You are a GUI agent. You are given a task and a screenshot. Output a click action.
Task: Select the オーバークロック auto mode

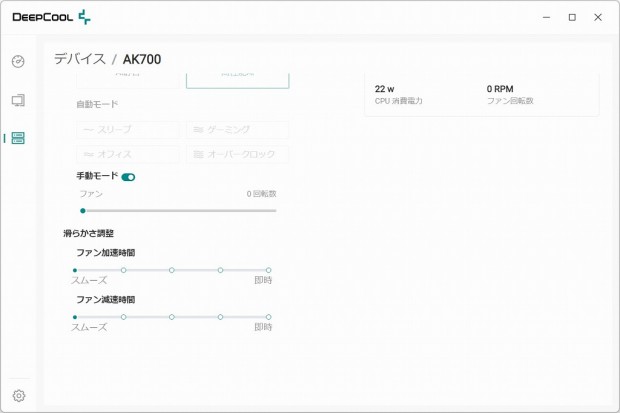tap(238, 154)
